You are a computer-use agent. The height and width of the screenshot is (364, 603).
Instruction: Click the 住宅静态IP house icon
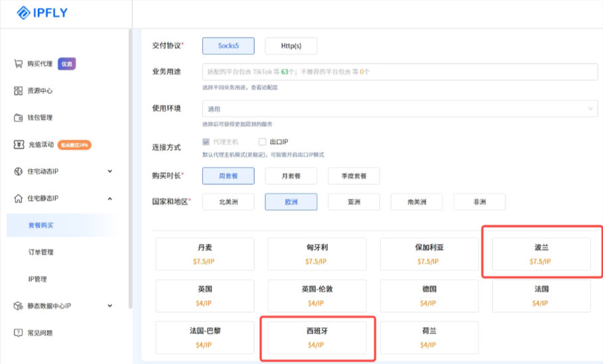click(18, 198)
